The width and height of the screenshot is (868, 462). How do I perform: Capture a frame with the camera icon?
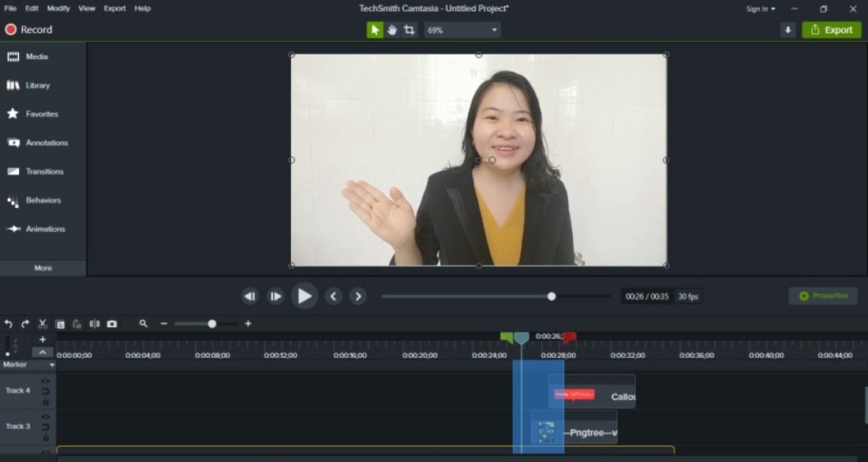coord(112,324)
